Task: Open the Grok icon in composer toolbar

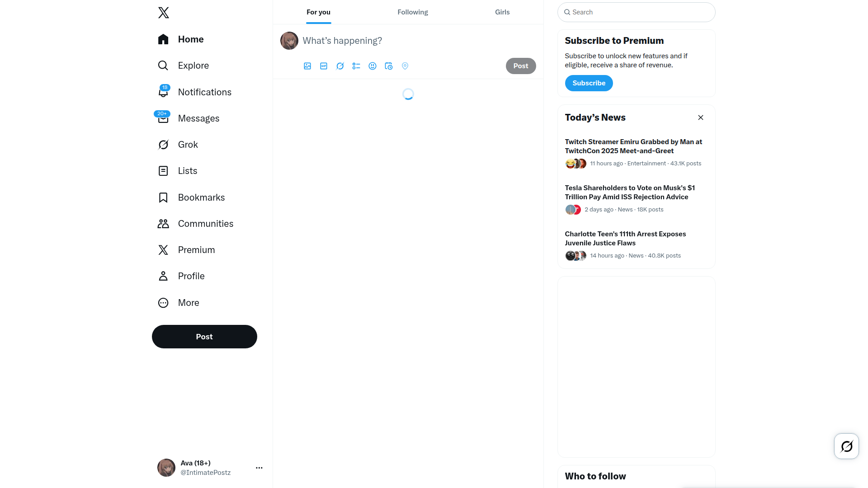Action: click(x=340, y=66)
